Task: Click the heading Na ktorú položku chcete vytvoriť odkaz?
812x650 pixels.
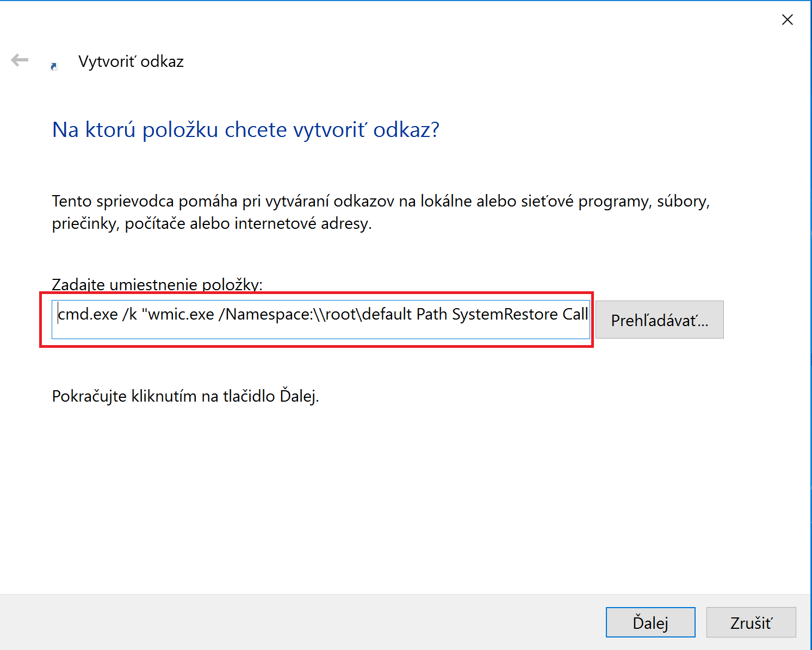Action: pyautogui.click(x=246, y=130)
